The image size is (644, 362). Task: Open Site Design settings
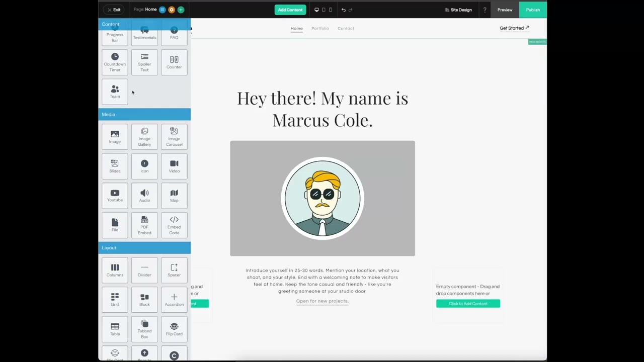point(458,10)
